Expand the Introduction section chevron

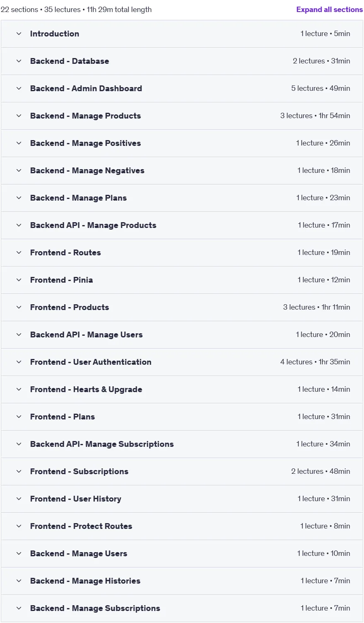[x=19, y=34]
